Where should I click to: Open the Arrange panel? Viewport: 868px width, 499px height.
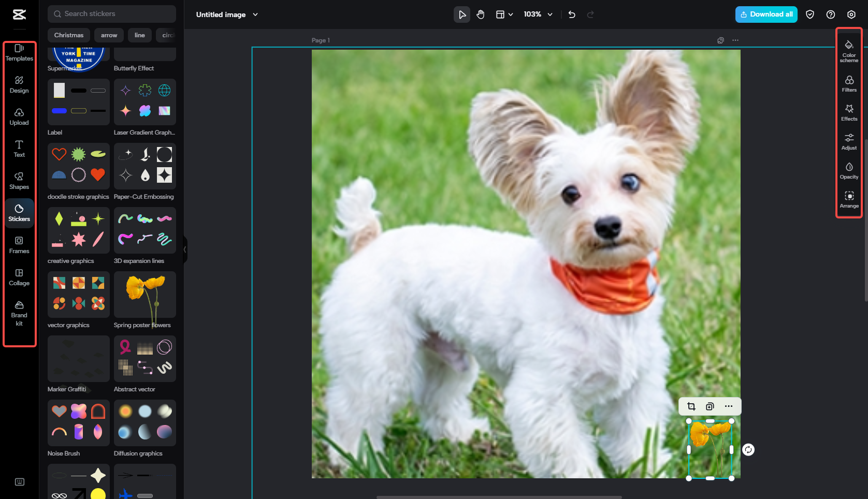coord(849,199)
